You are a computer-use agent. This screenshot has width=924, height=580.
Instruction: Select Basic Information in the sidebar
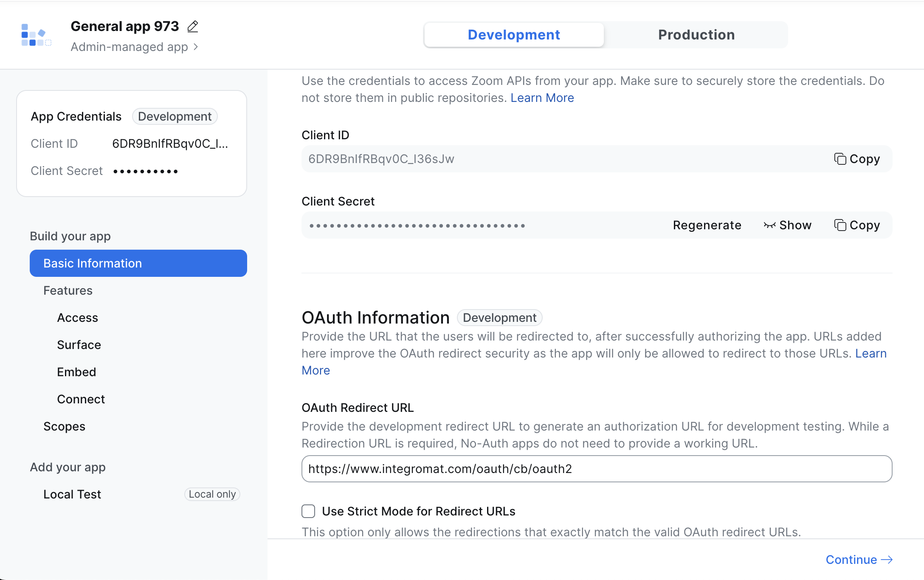[x=138, y=263]
